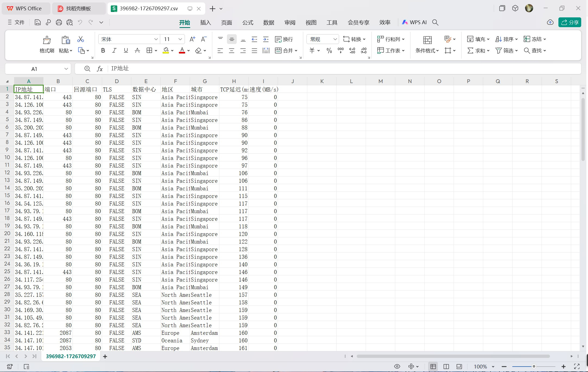The image size is (588, 372).
Task: Open the 插入 ribbon tab
Action: [206, 23]
